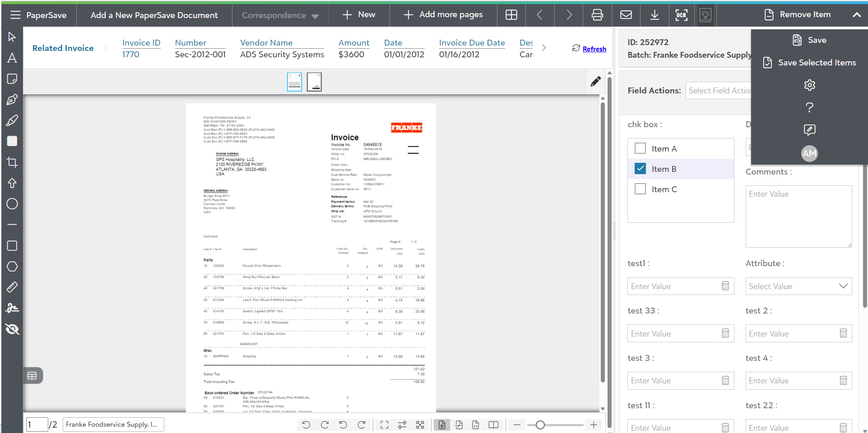This screenshot has width=868, height=433.
Task: Uncheck the Item B checkbox
Action: point(640,169)
